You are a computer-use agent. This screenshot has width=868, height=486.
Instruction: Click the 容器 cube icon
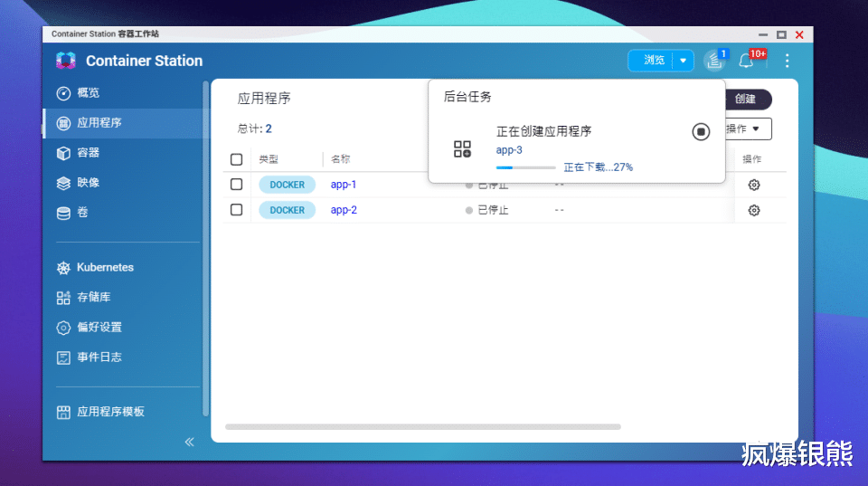[63, 153]
